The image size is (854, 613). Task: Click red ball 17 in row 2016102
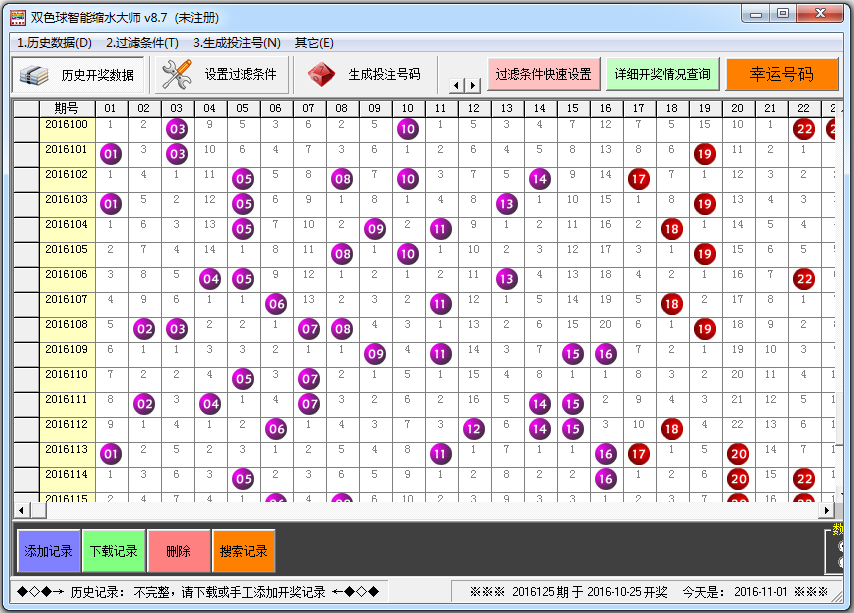point(639,179)
